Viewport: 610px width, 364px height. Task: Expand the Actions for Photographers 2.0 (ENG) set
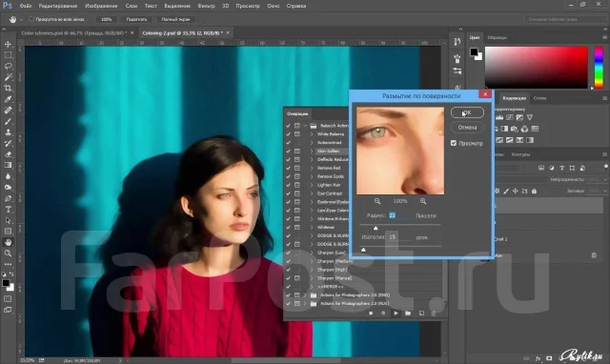click(305, 295)
